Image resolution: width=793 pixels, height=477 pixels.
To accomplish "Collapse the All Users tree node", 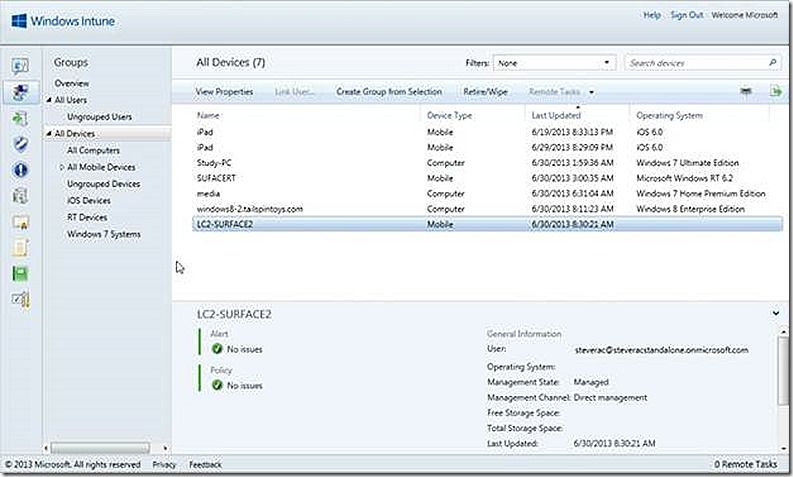I will [49, 100].
